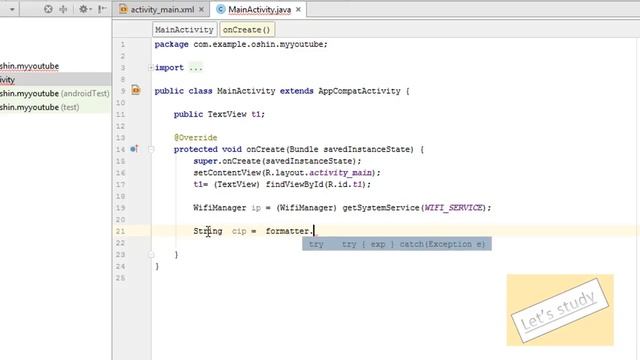The width and height of the screenshot is (640, 360).
Task: Click line number 21 in the gutter
Action: pos(120,231)
